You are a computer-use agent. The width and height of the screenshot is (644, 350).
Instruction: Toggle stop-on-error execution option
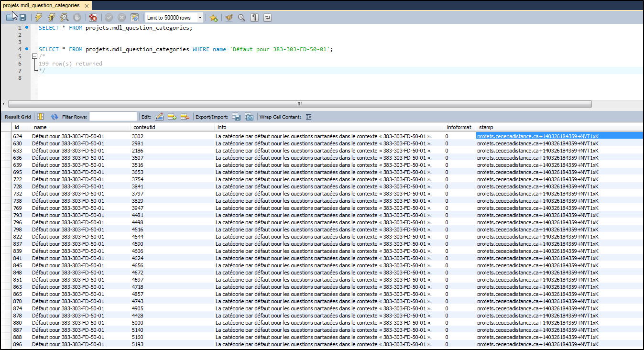click(x=93, y=18)
